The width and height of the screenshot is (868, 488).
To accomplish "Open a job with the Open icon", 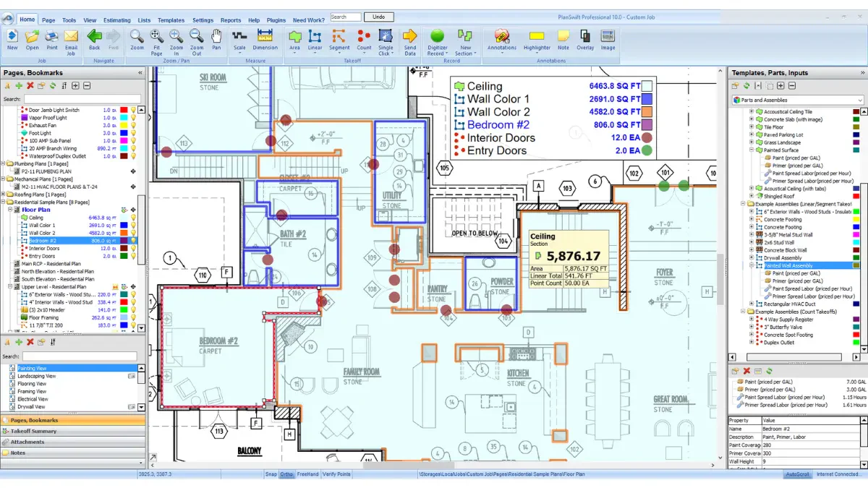I will pos(33,40).
